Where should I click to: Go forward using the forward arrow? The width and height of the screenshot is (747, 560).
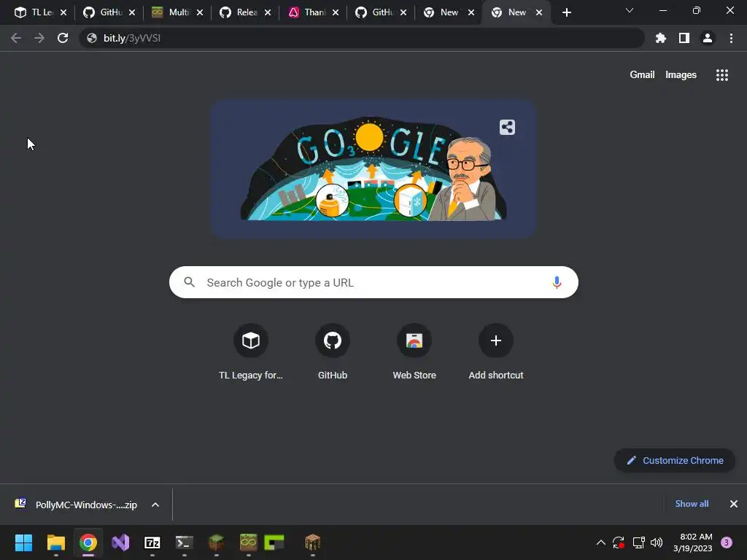pyautogui.click(x=39, y=38)
